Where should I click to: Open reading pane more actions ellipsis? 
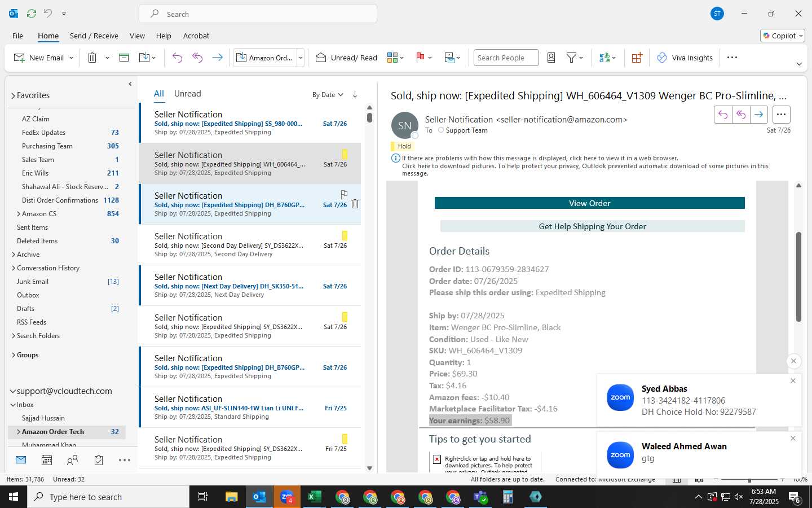click(781, 115)
